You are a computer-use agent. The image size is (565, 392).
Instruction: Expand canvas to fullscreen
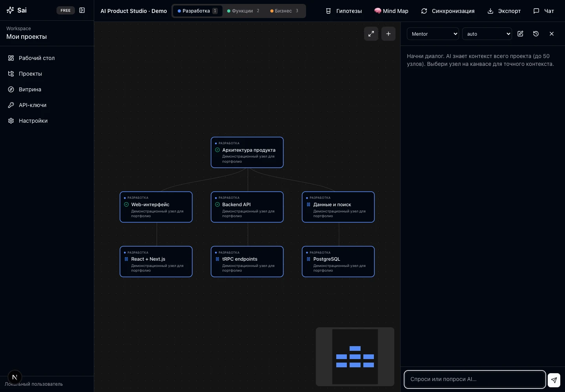(x=371, y=34)
